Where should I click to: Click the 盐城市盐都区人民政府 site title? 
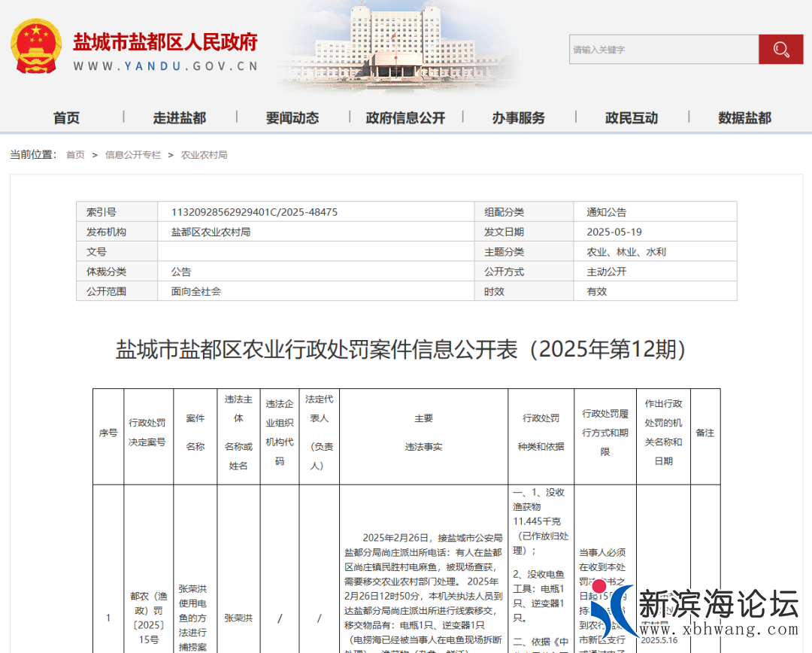tap(165, 41)
